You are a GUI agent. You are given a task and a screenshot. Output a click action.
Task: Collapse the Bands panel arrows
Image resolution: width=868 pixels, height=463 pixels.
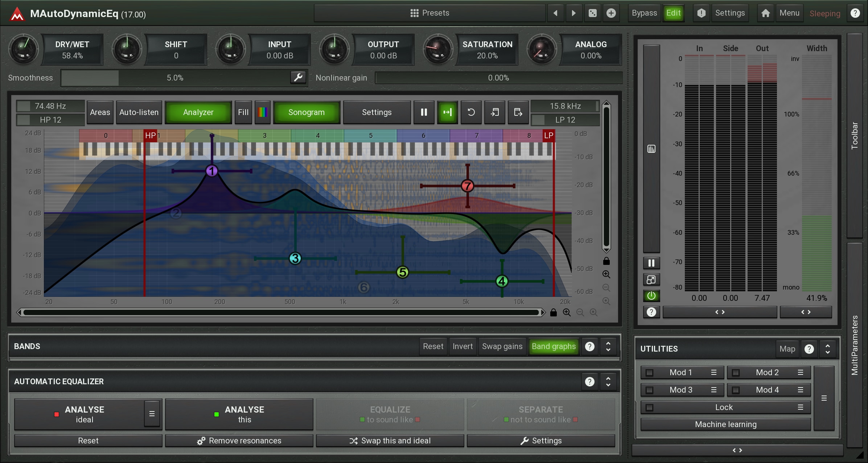pos(608,347)
